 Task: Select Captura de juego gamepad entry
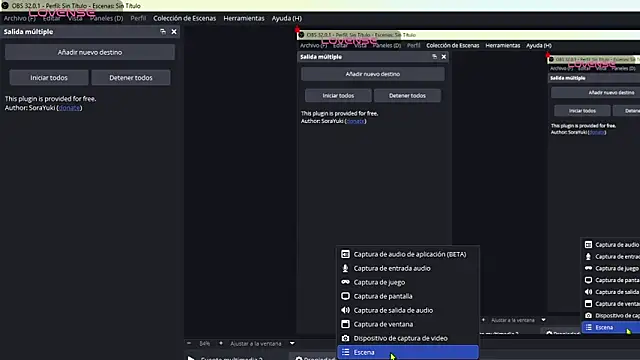pos(408,282)
